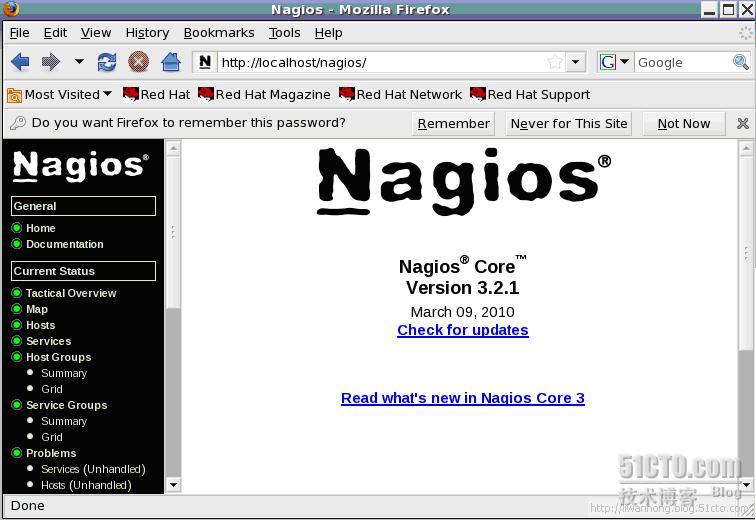The image size is (756, 520).
Task: Open Home in the Nagios sidebar
Action: point(40,228)
